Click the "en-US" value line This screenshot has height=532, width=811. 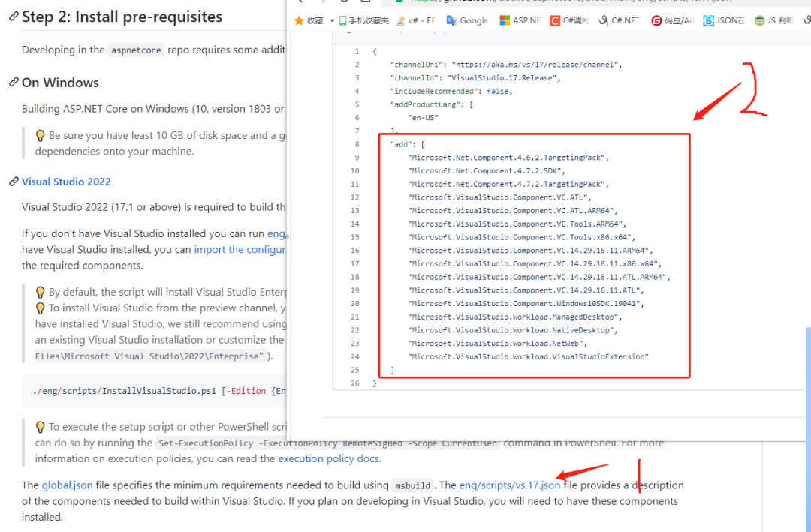(423, 117)
